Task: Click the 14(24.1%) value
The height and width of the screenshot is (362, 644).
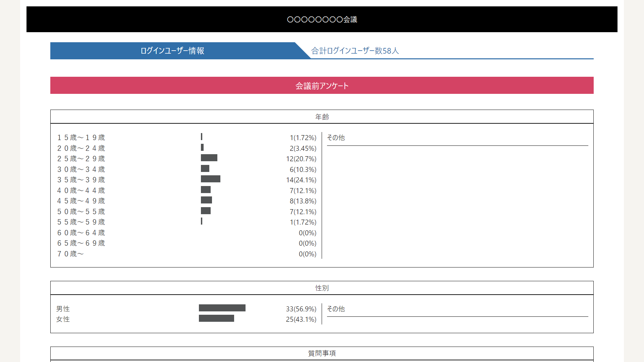Action: pyautogui.click(x=301, y=180)
